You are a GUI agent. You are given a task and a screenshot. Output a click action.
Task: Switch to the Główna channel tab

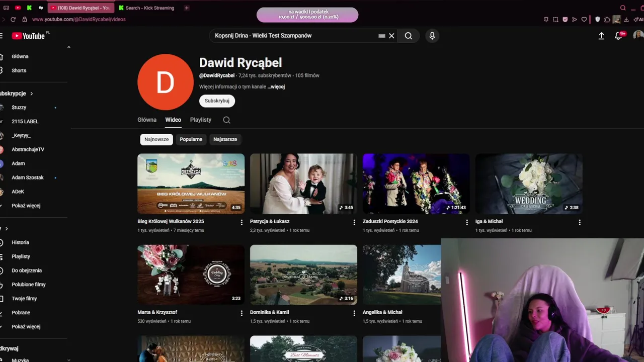coord(147,120)
